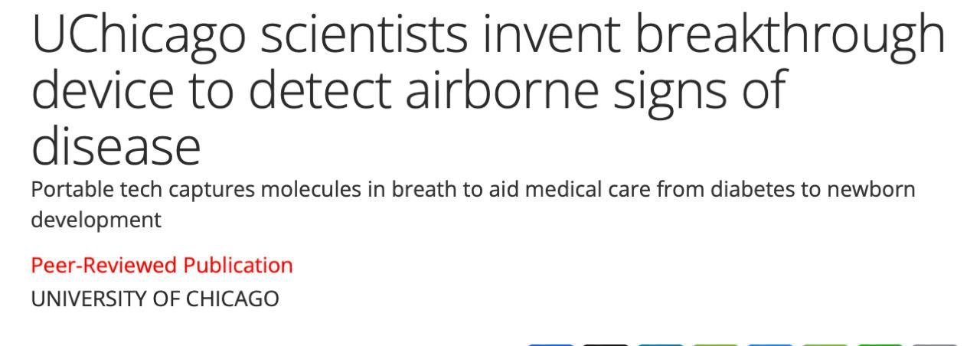Click the darker green share button
The image size is (980, 346).
pos(880,344)
